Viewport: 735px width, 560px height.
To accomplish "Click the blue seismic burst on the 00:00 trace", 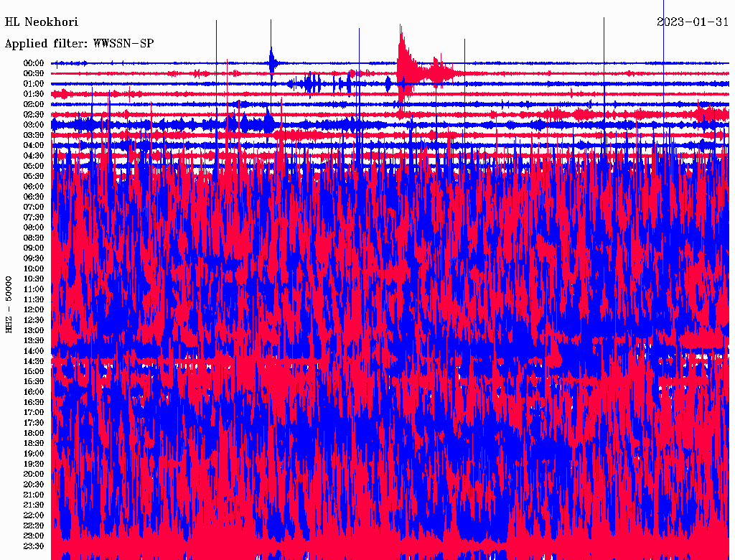I will pos(272,62).
